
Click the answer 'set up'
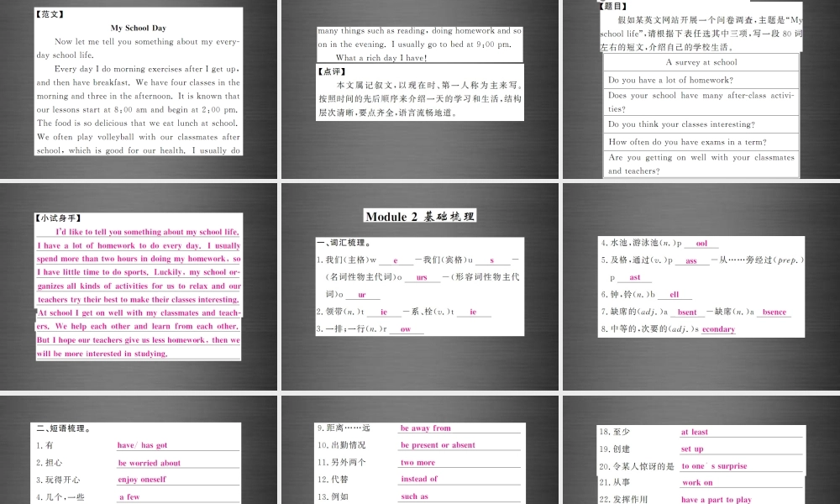pyautogui.click(x=693, y=449)
